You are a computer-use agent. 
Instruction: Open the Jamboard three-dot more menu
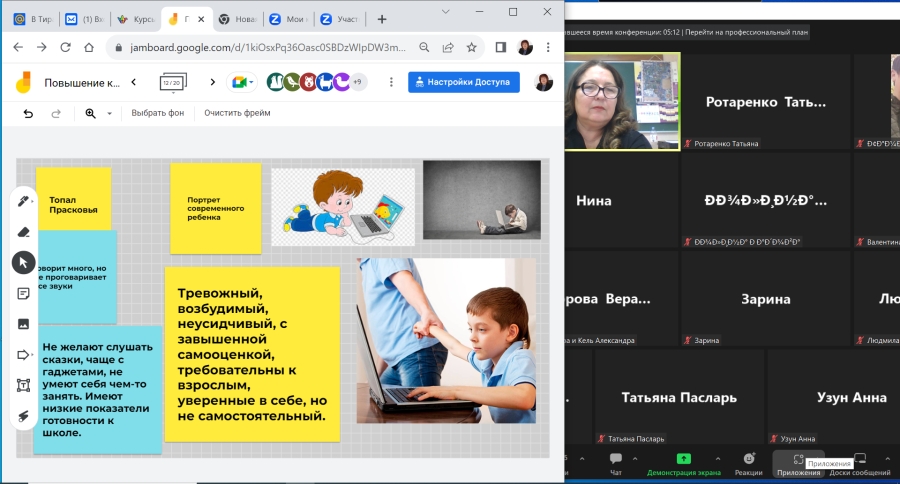point(389,82)
